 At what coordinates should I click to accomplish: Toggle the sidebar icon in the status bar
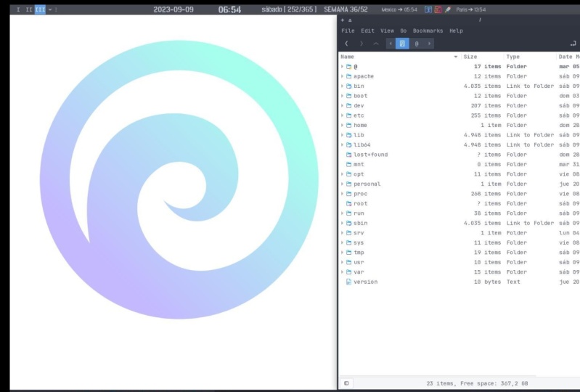point(346,383)
